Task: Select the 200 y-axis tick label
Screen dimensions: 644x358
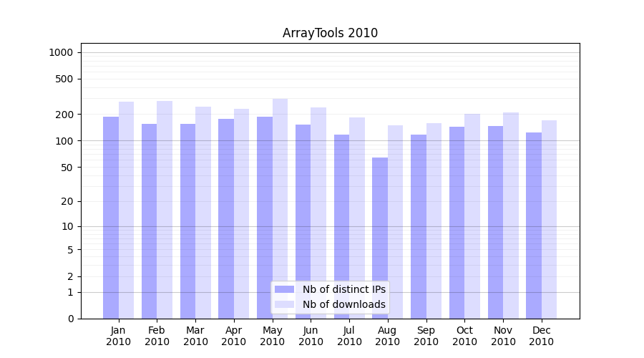Action: pos(64,115)
